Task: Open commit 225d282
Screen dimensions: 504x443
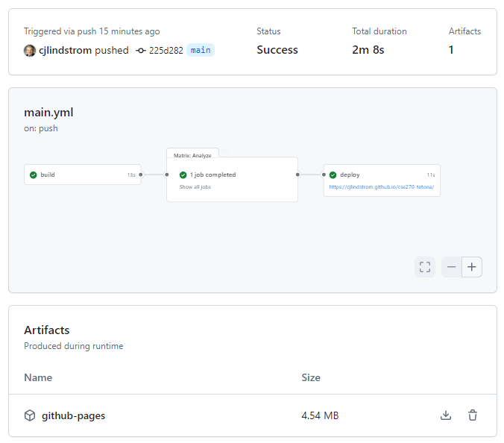Action: click(166, 51)
